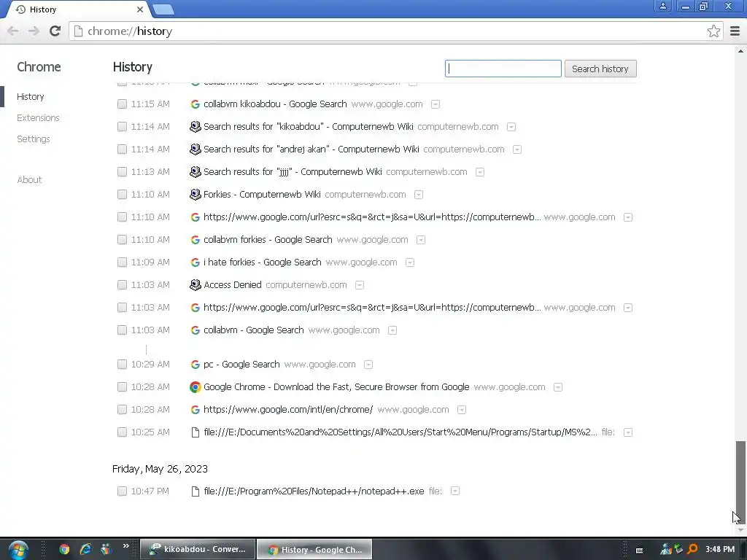Viewport: 747px width, 560px height.
Task: Click Google favicon beside collabvm kikoabdou search
Action: click(x=195, y=104)
